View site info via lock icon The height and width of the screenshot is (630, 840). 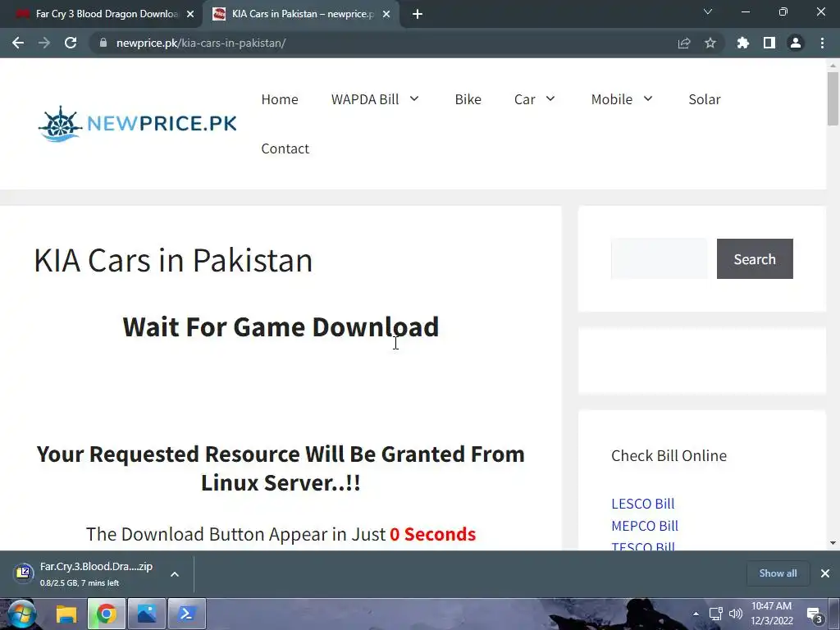[x=103, y=43]
